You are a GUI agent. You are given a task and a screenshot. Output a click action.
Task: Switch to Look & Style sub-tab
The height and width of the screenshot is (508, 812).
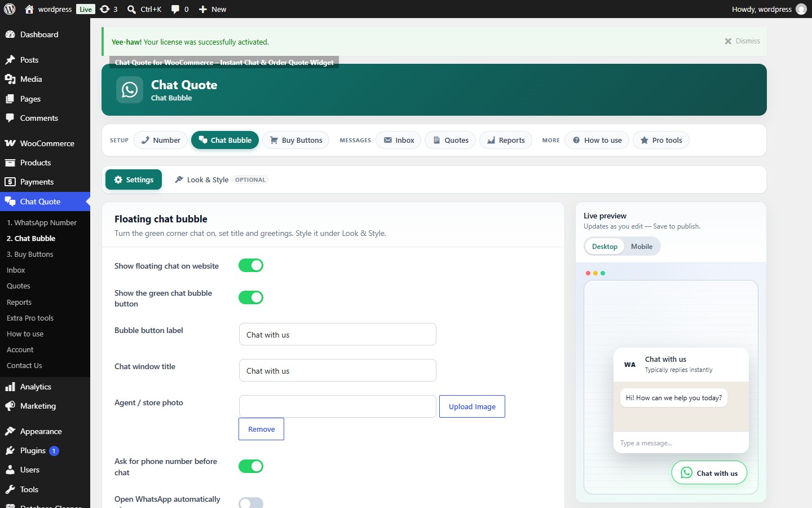[220, 179]
